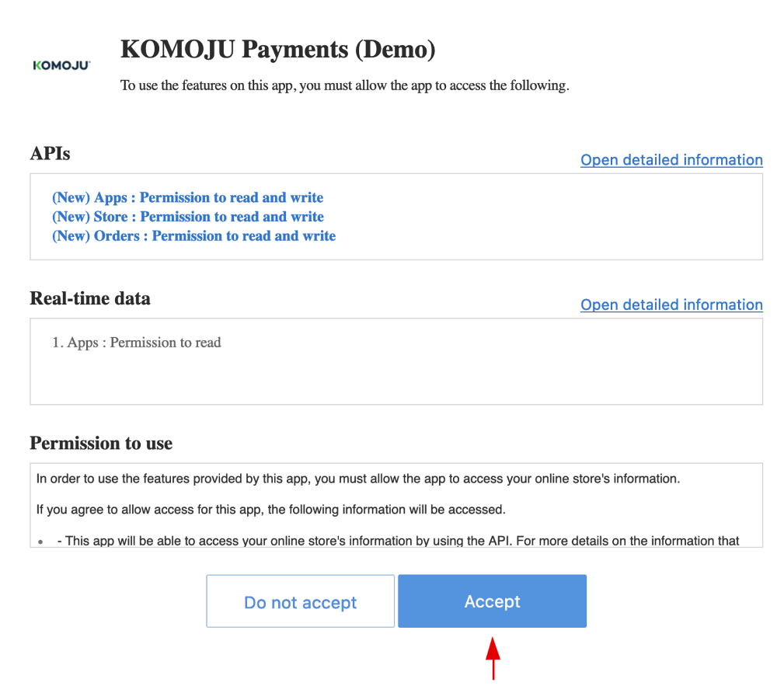Click the red arrow below Accept

[x=493, y=657]
